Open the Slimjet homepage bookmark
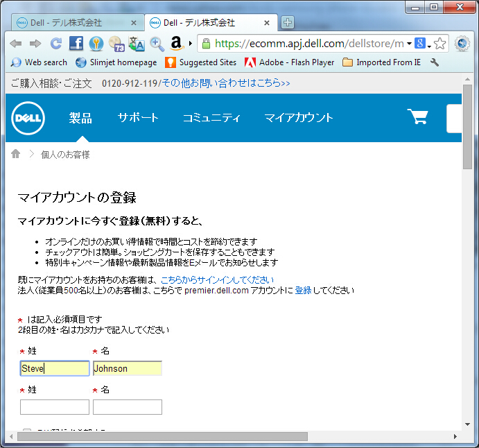The height and width of the screenshot is (448, 479). [x=116, y=62]
